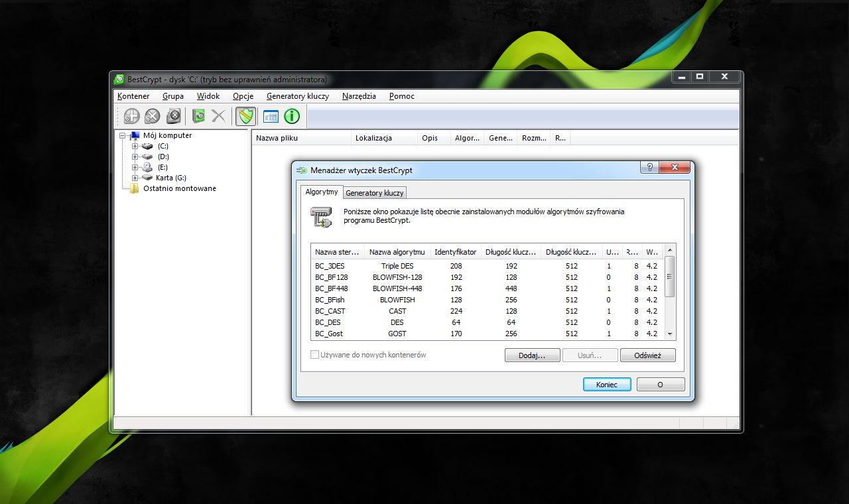
Task: Select the BC_BFish row
Action: coord(488,300)
